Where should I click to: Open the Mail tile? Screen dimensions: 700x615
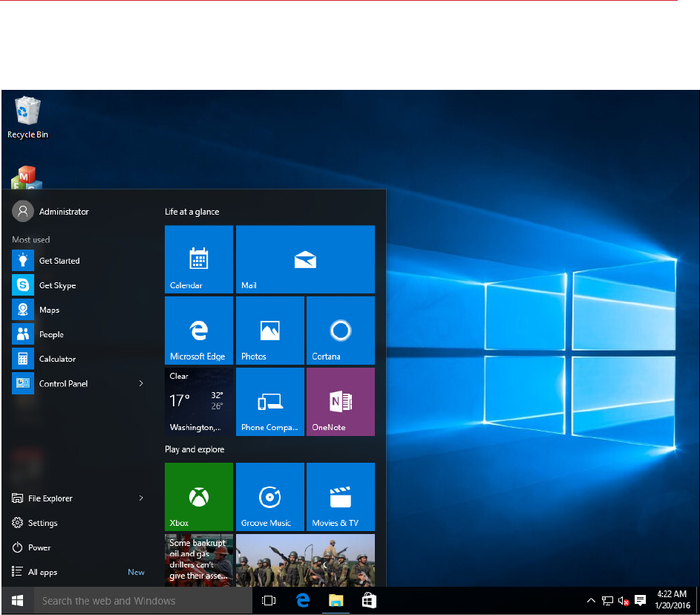(305, 259)
